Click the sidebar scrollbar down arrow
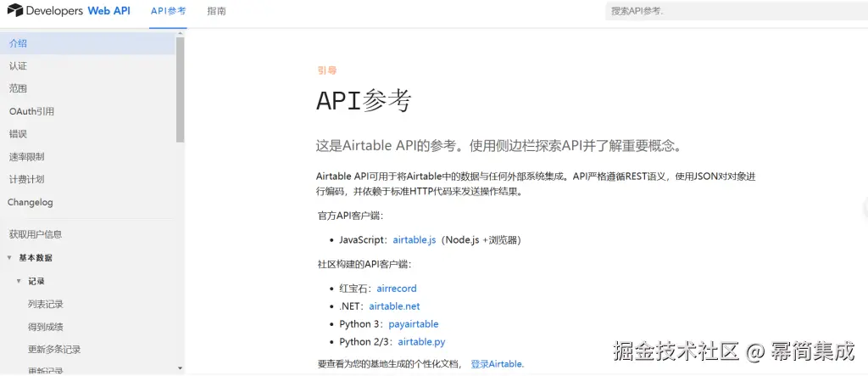The width and height of the screenshot is (868, 376). pos(180,368)
